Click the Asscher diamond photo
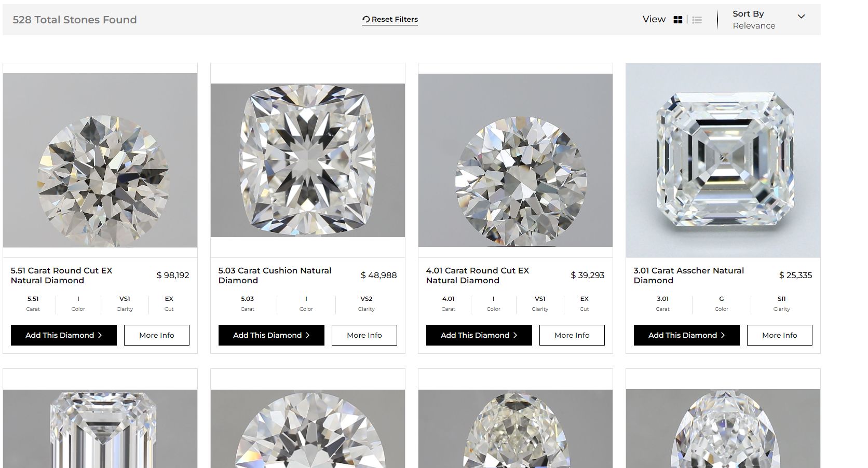The image size is (868, 468). 723,160
